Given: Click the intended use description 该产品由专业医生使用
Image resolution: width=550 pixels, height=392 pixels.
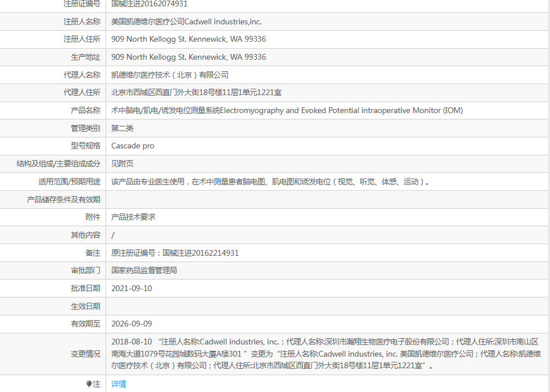Looking at the screenshot, I should point(270,182).
